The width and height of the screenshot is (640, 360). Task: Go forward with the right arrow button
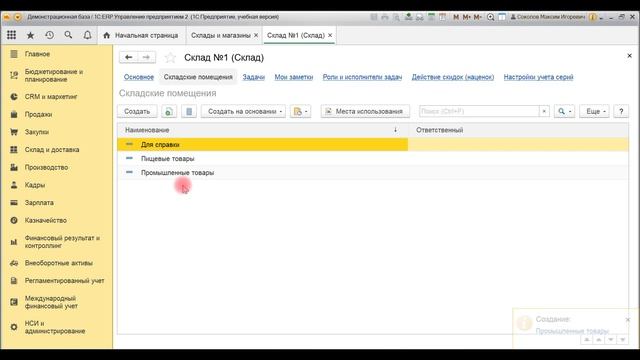(146, 57)
